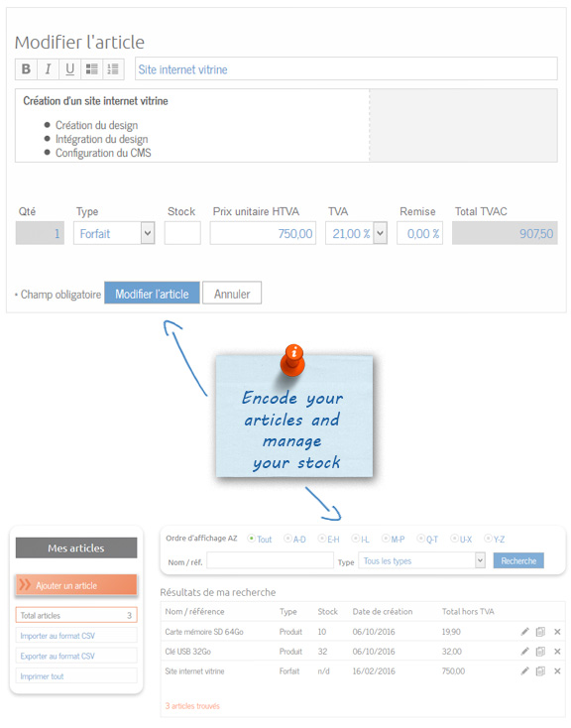571x728 pixels.
Task: Open Exporter au format CSV
Action: tap(76, 656)
